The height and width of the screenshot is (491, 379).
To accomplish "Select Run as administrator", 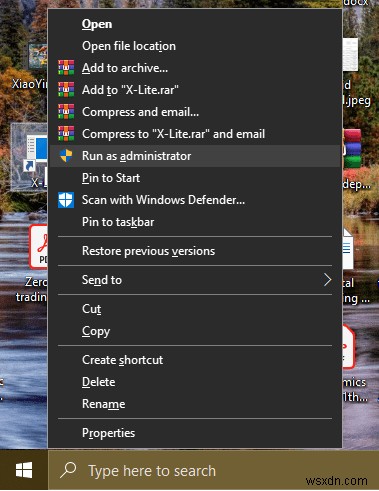I will tap(195, 156).
